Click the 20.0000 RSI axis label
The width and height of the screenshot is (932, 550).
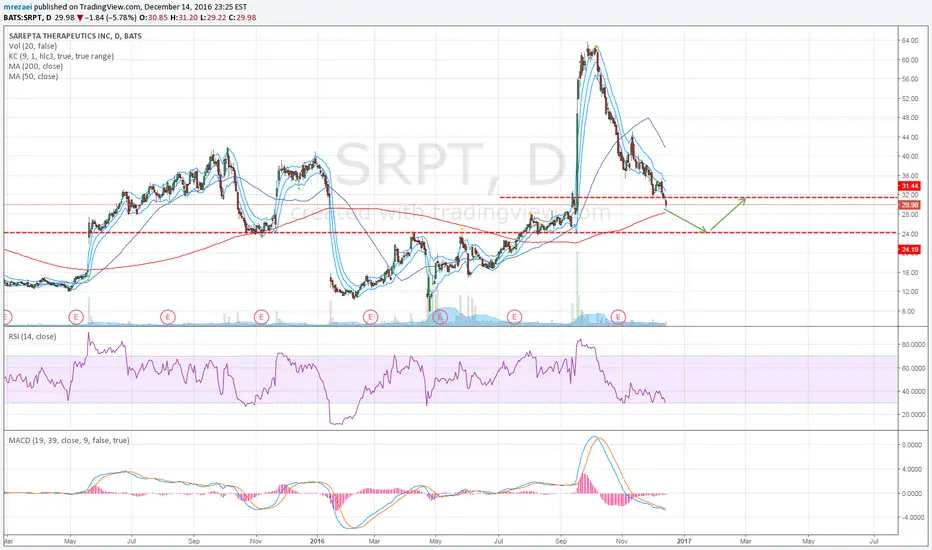[x=912, y=415]
